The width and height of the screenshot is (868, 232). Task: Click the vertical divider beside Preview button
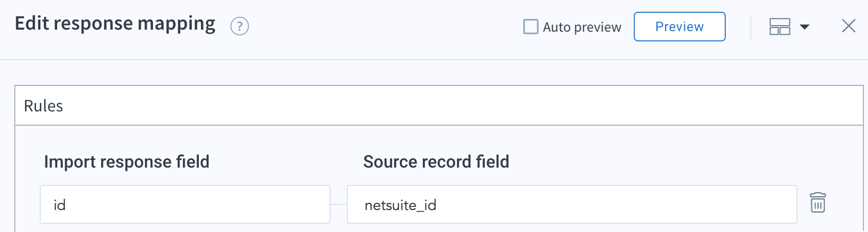(751, 28)
